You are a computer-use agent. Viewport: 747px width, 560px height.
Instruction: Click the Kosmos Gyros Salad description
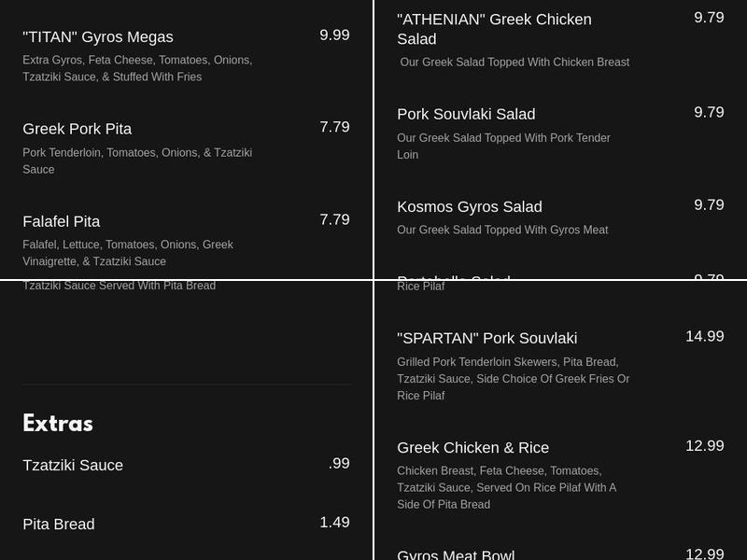pos(502,230)
